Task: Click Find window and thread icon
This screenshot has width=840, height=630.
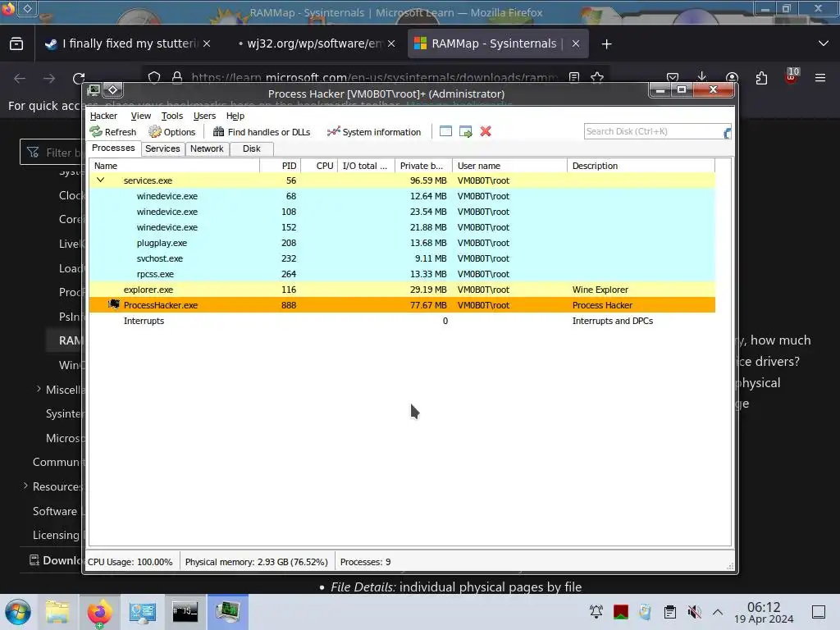Action: [x=466, y=131]
